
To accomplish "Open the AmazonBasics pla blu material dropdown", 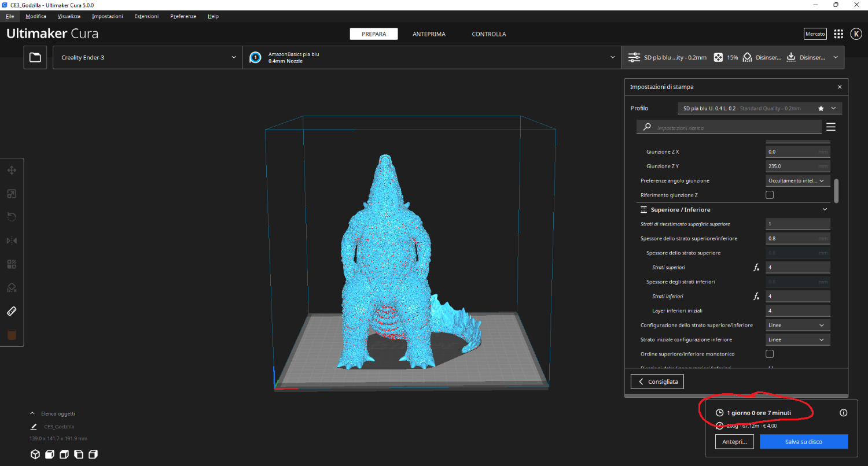I will pos(432,57).
